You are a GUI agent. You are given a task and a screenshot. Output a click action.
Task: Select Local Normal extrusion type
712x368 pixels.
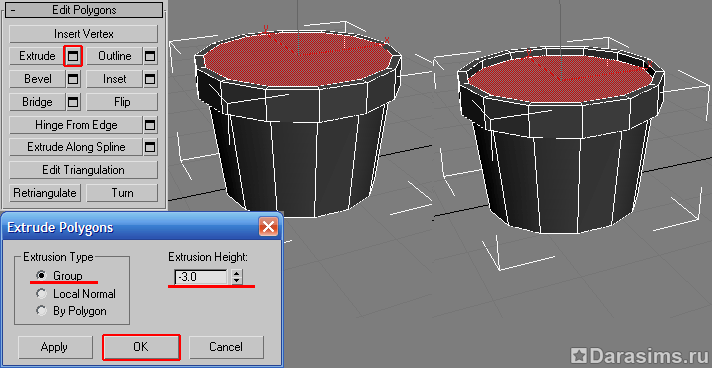pyautogui.click(x=42, y=294)
